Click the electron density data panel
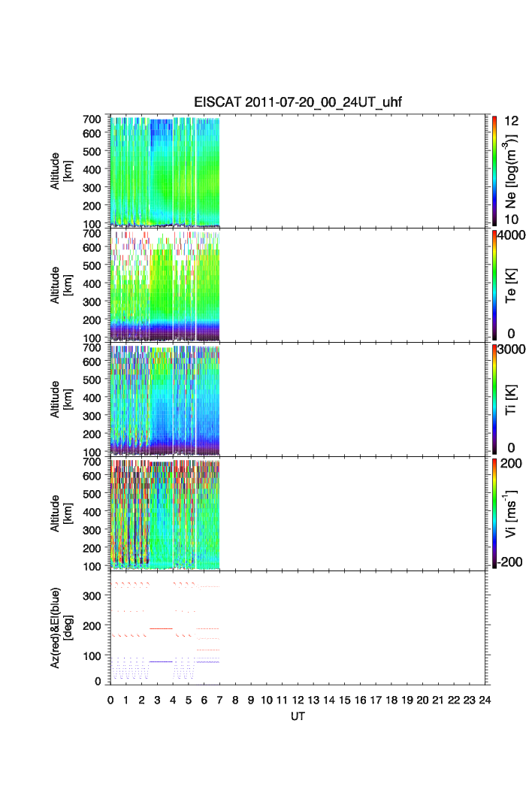Viewport: 532px width, 799px height. pyautogui.click(x=298, y=171)
